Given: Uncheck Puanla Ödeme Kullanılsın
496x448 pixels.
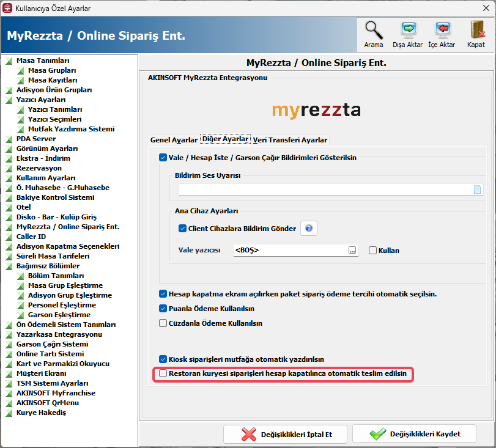Looking at the screenshot, I should [163, 309].
